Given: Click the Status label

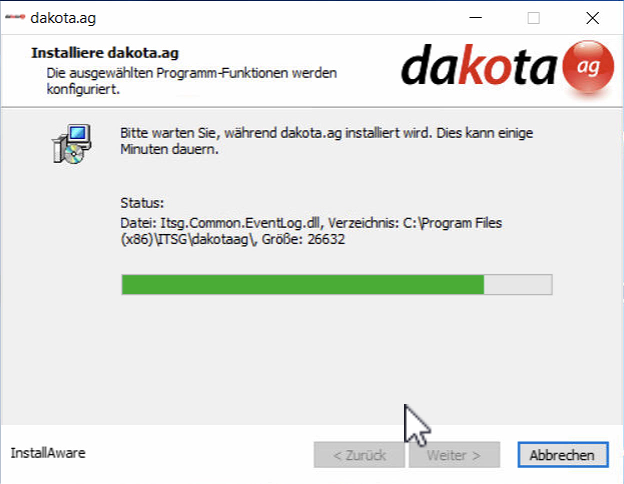Looking at the screenshot, I should [142, 203].
